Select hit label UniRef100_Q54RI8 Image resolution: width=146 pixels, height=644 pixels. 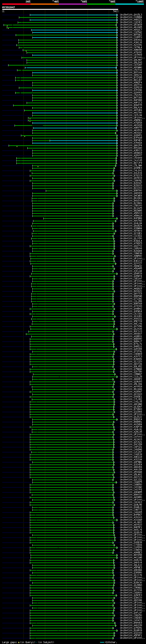tap(131, 274)
